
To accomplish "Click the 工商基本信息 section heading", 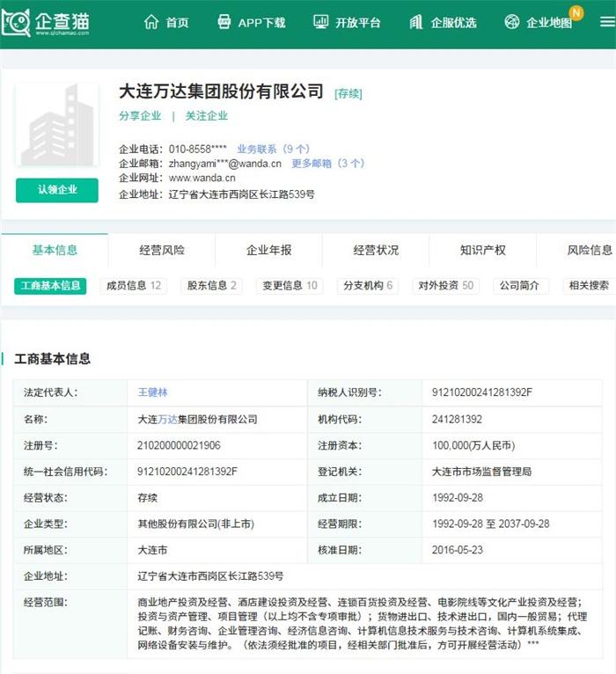I will 53,358.
